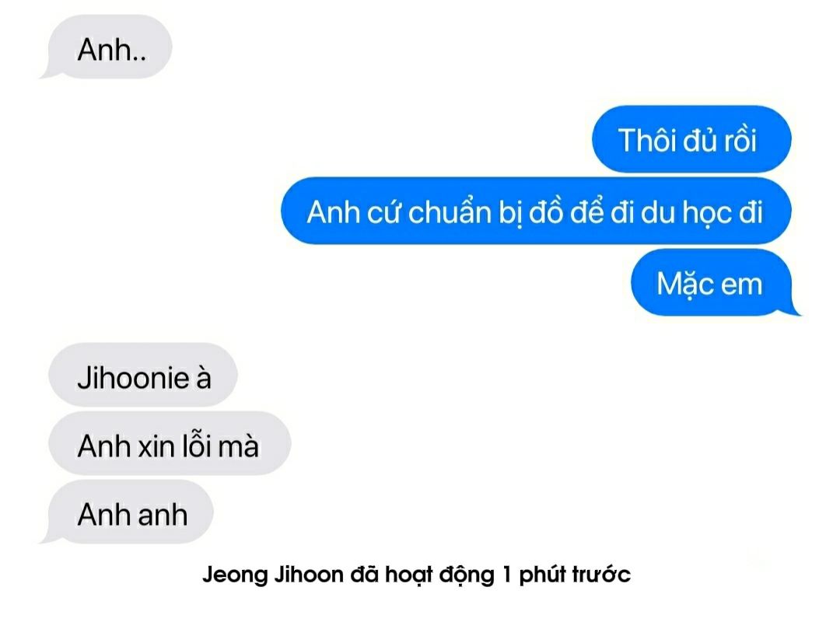The image size is (840, 629).
Task: Select the 'Jihoonie à' received message
Action: [142, 375]
